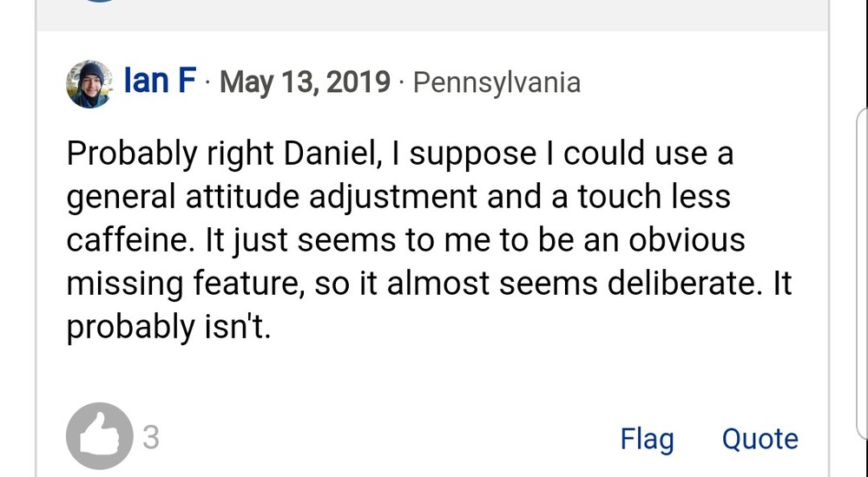Click the partial avatar at top edge
Viewport: 868px width, 477px height.
pos(101,3)
